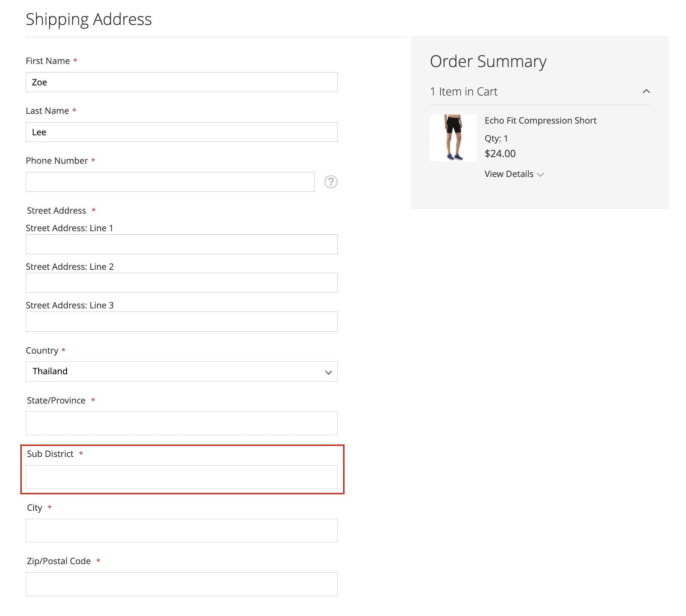The width and height of the screenshot is (686, 616).
Task: Select the State/Province input field
Action: pos(181,423)
